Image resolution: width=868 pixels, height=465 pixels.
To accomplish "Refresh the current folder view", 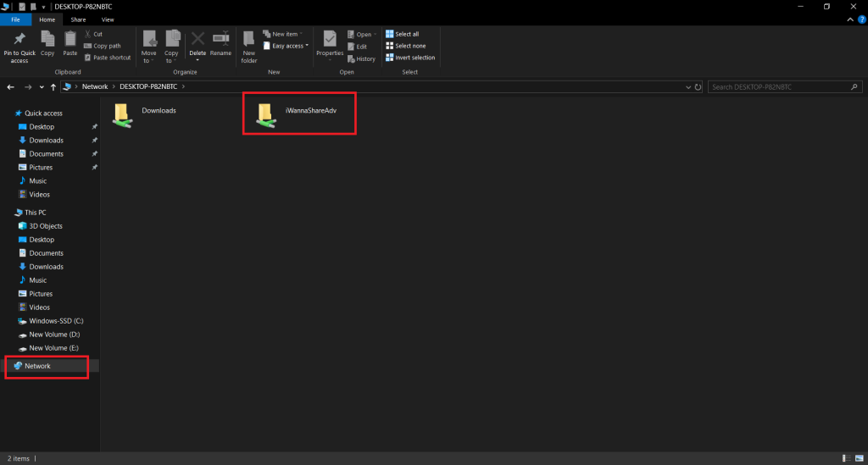I will tap(698, 86).
